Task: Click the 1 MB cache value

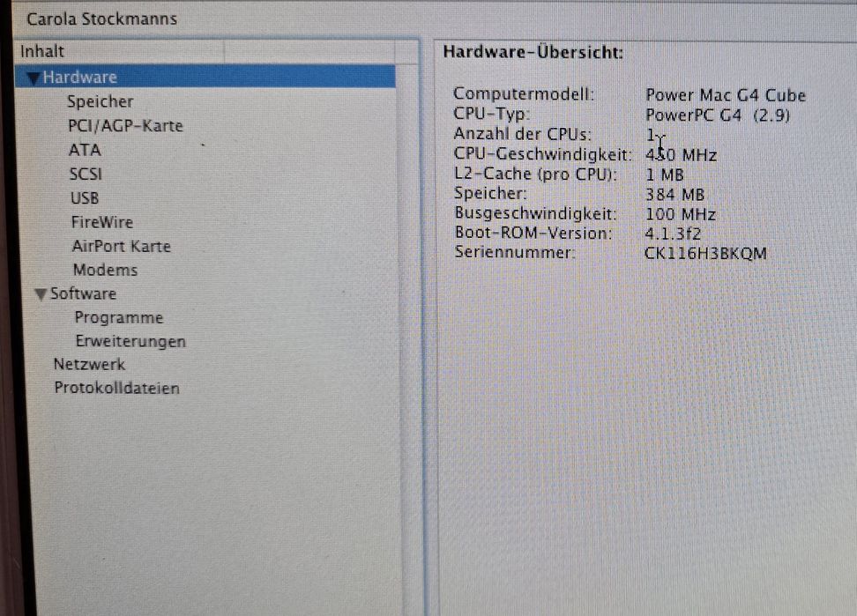Action: [x=665, y=174]
